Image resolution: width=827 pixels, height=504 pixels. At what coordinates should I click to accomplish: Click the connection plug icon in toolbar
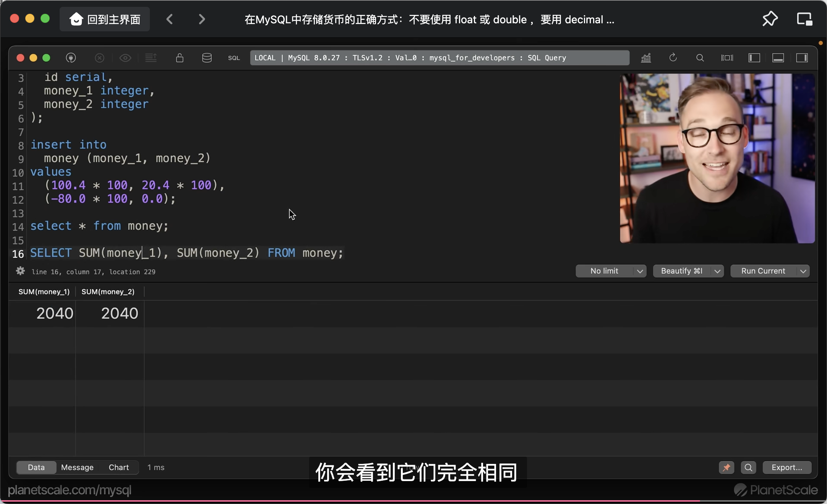(71, 58)
